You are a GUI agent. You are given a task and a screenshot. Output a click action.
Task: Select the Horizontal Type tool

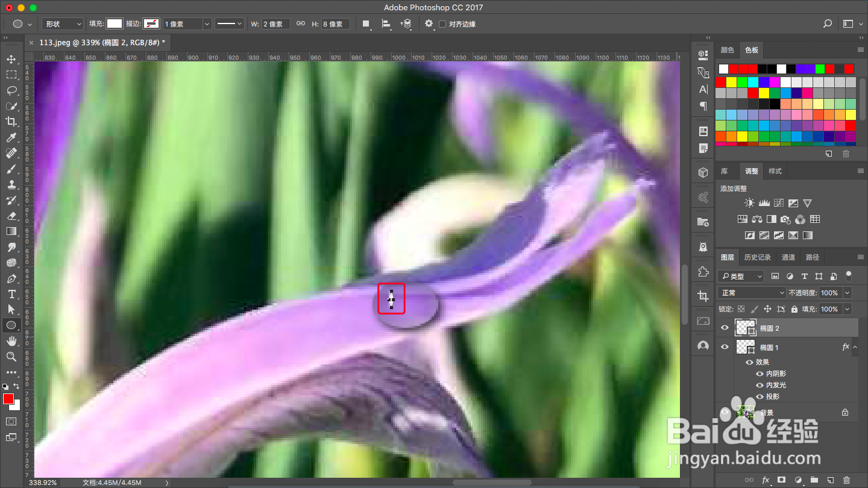click(x=11, y=294)
